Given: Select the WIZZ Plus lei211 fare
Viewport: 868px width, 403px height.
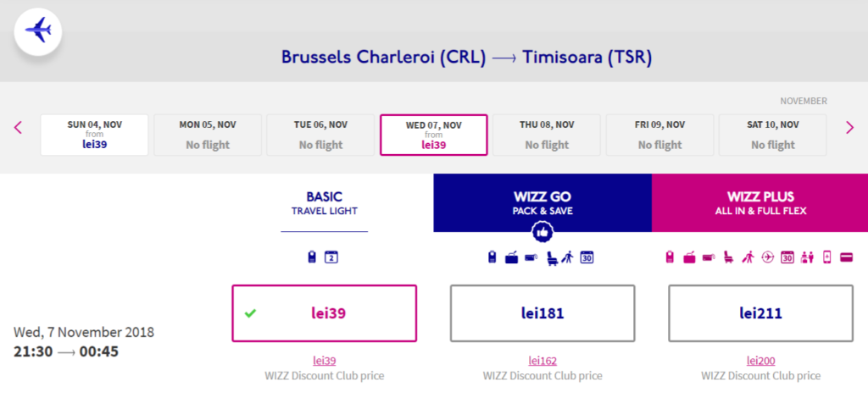Looking at the screenshot, I should click(x=760, y=313).
